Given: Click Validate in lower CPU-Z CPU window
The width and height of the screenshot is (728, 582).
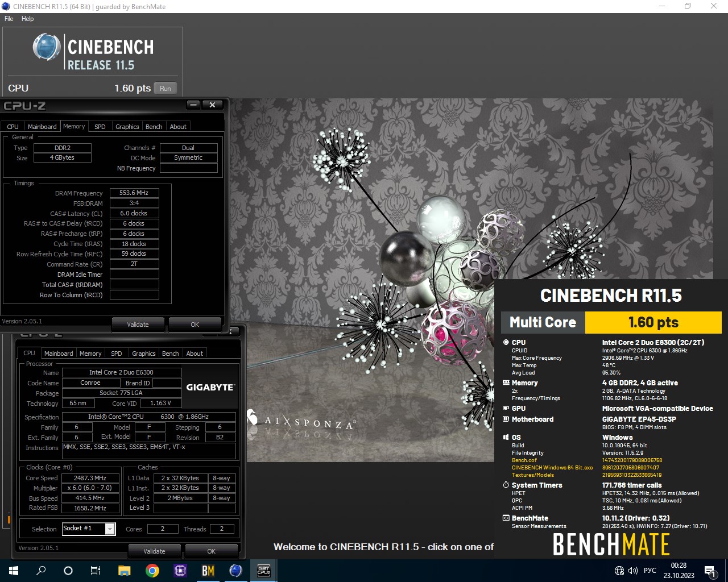Looking at the screenshot, I should pos(154,551).
